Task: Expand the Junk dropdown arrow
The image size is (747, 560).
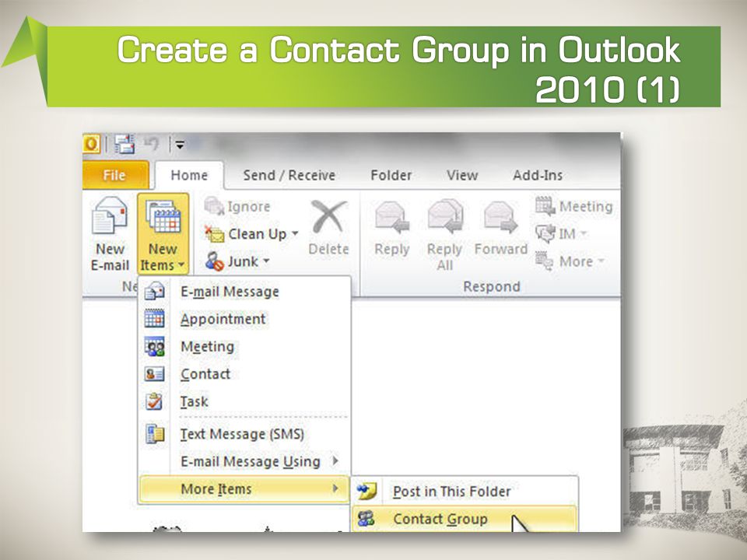Action: coord(266,261)
